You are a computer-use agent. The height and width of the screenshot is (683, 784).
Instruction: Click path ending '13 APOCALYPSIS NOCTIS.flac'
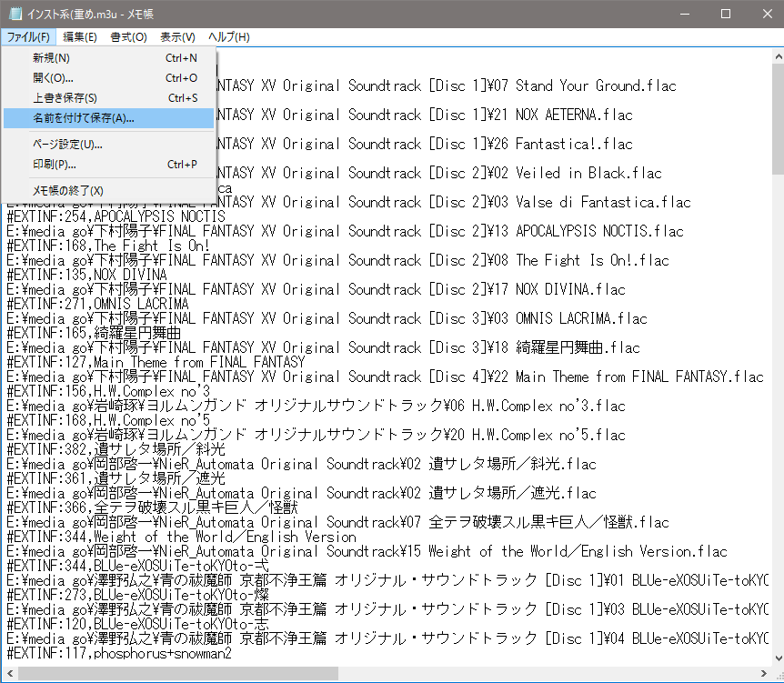click(345, 231)
